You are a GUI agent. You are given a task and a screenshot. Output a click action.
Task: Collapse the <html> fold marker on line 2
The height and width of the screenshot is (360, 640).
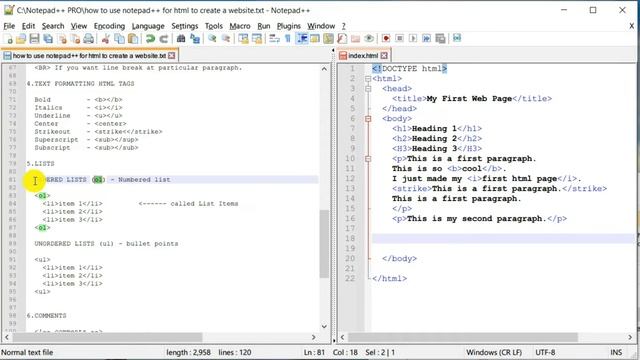pos(368,78)
